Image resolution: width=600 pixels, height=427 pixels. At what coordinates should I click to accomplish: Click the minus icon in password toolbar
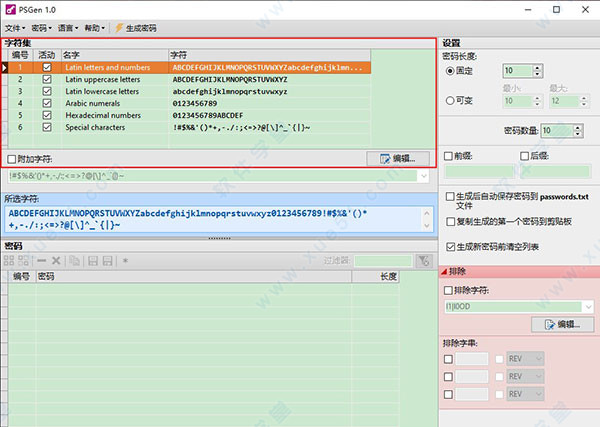tap(41, 260)
